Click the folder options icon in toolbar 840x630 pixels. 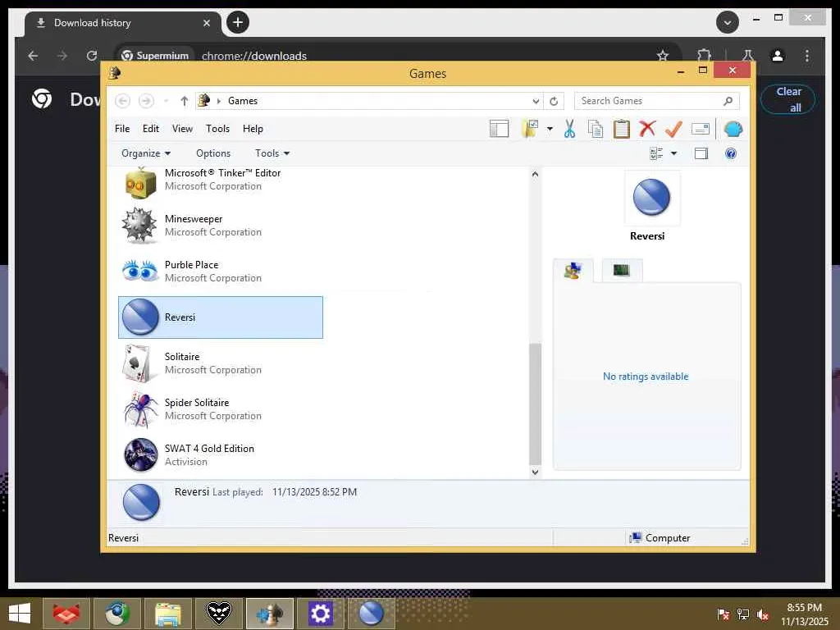coord(530,129)
